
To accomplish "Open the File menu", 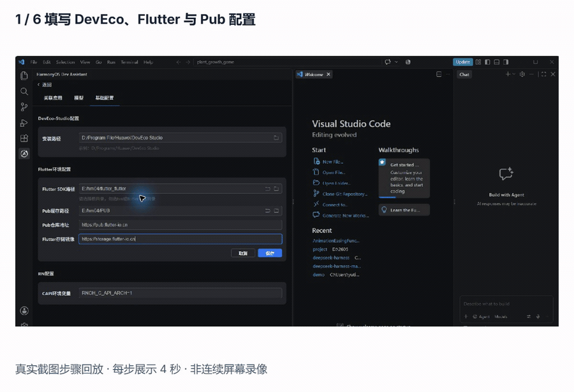I will (x=34, y=62).
